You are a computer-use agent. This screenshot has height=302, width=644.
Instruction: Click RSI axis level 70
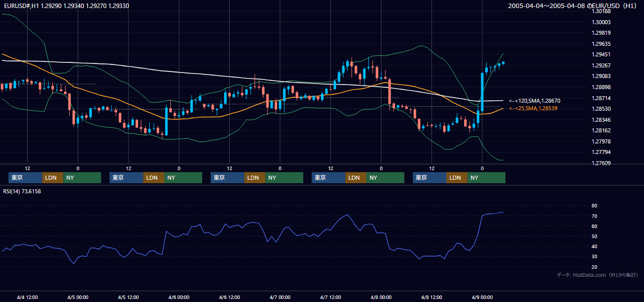[x=595, y=216]
